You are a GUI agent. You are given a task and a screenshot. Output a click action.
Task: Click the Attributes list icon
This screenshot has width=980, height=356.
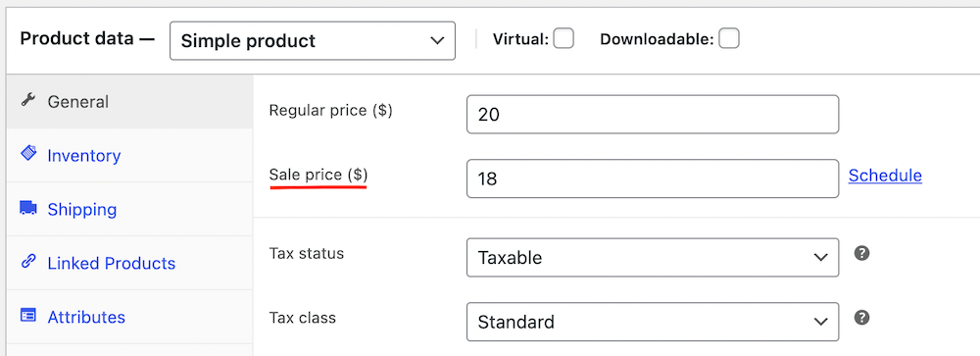point(28,316)
